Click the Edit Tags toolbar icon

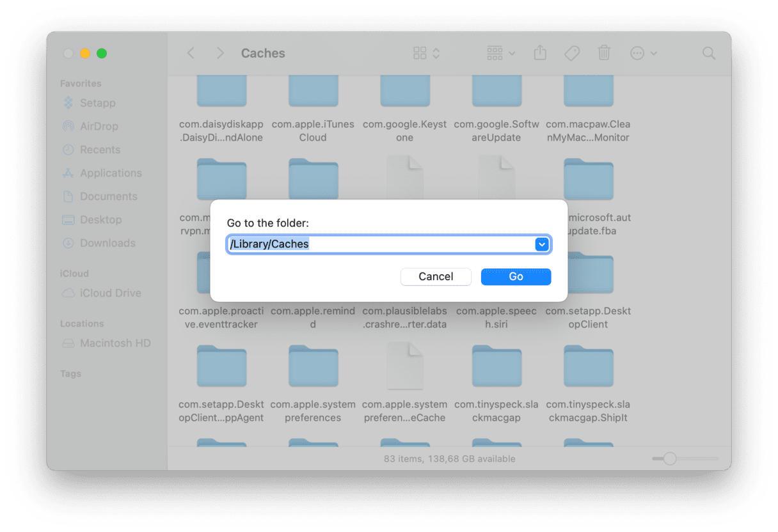[572, 53]
